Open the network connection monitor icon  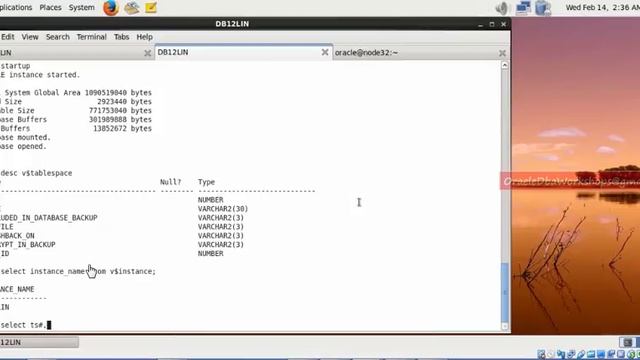pyautogui.click(x=523, y=8)
